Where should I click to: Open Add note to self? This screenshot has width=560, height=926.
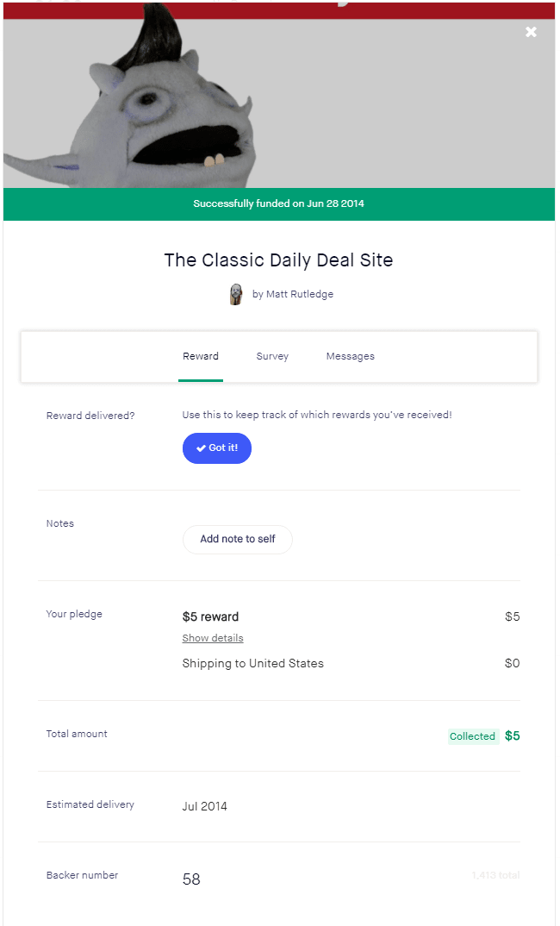(x=237, y=539)
